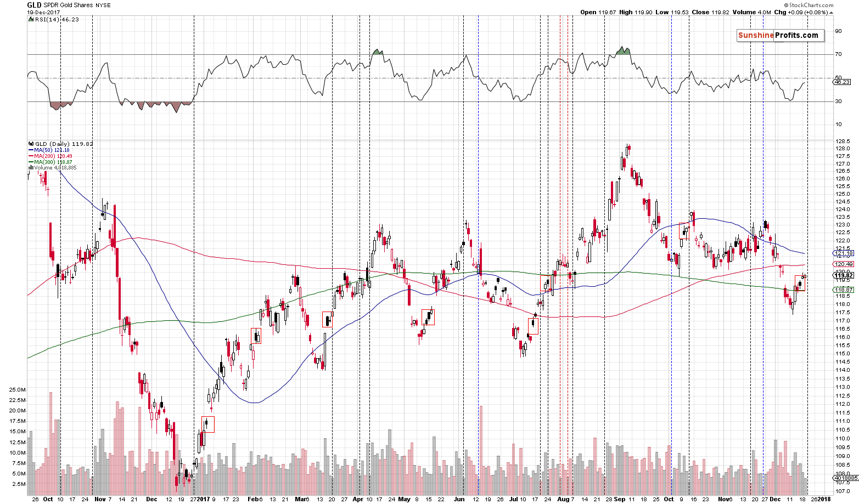Click the green 118.87 price tag on right axis
The width and height of the screenshot is (859, 504).
pyautogui.click(x=843, y=290)
